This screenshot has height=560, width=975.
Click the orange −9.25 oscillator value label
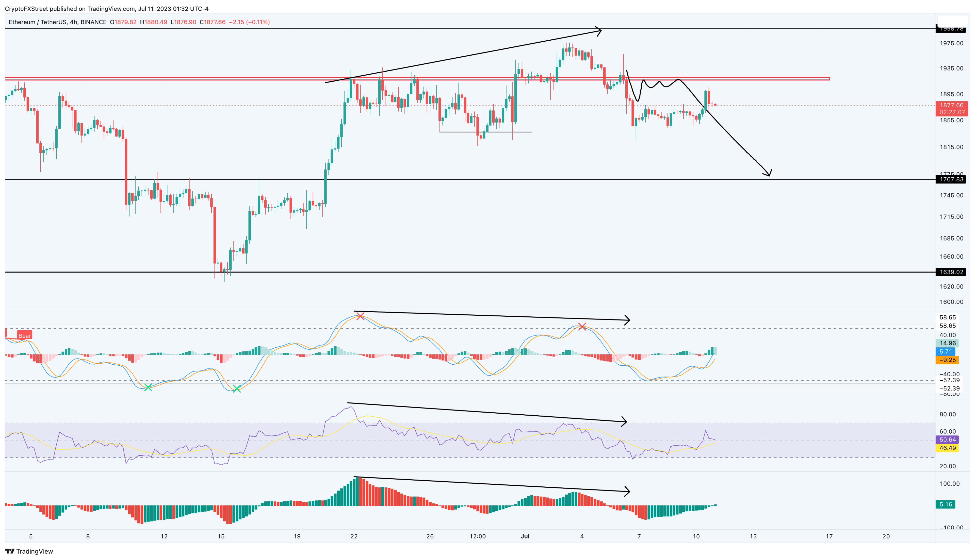pyautogui.click(x=947, y=360)
